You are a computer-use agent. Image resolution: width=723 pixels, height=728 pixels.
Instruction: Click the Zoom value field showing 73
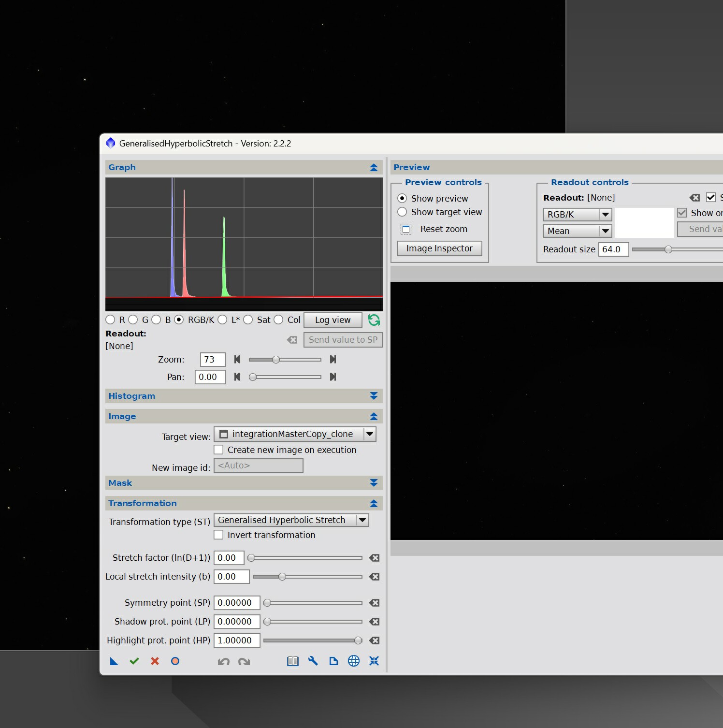pyautogui.click(x=213, y=360)
